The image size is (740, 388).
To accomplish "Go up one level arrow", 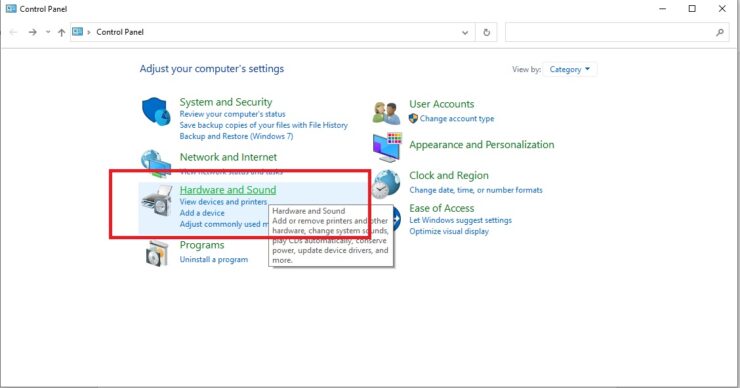I will click(61, 32).
